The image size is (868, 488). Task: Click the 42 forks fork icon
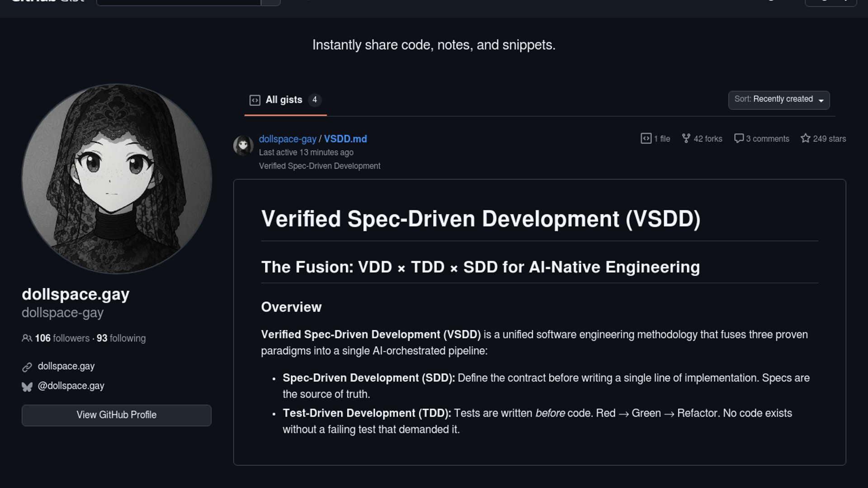tap(686, 139)
